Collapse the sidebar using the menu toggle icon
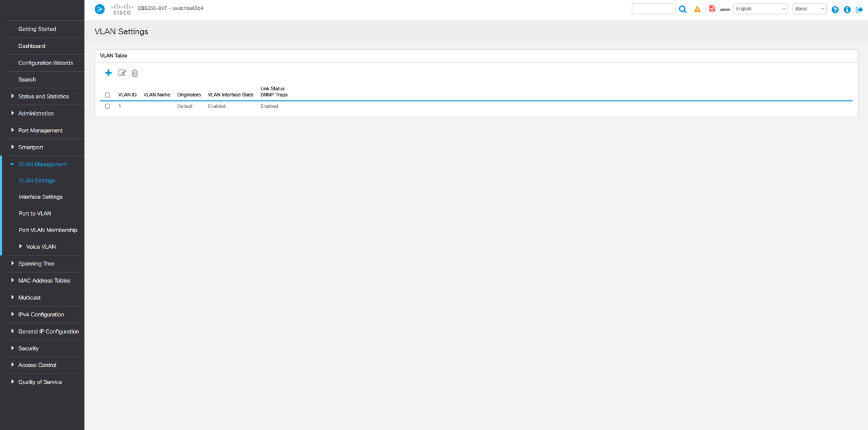868x430 pixels. tap(100, 9)
